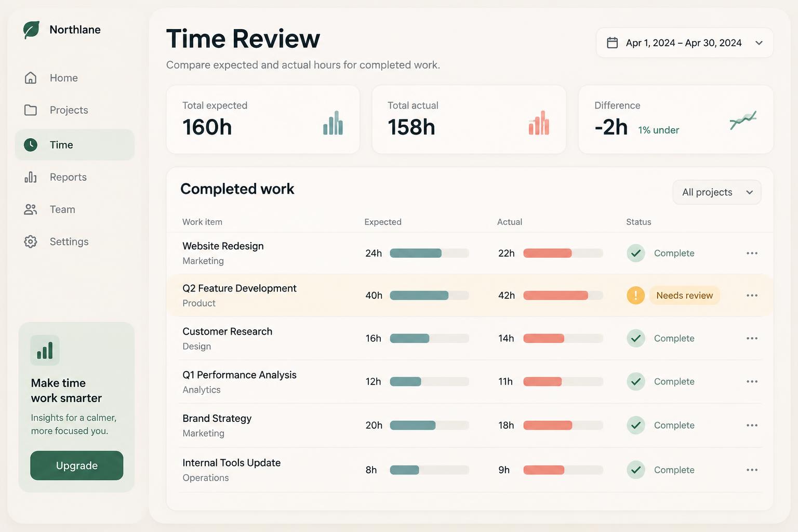Open the Settings page label
Image resolution: width=798 pixels, height=532 pixels.
click(x=69, y=242)
